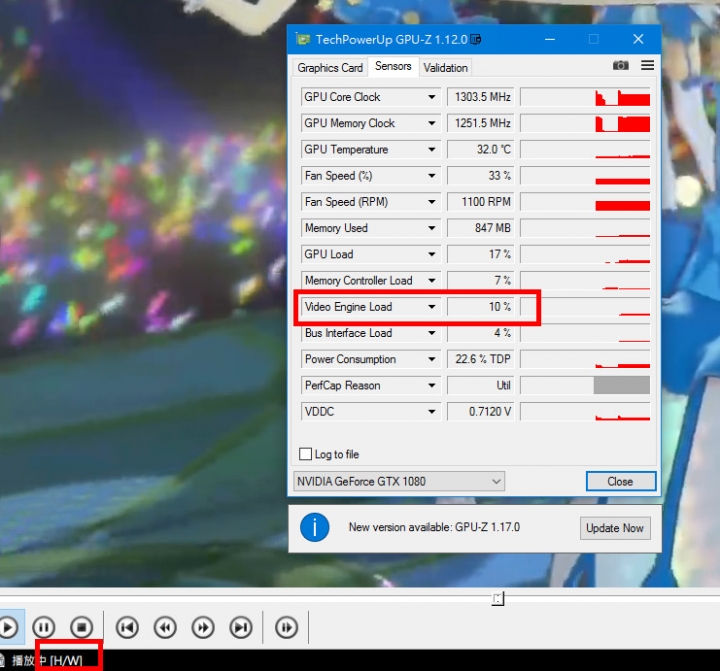Click the 22.6 % TDP value

click(x=480, y=359)
